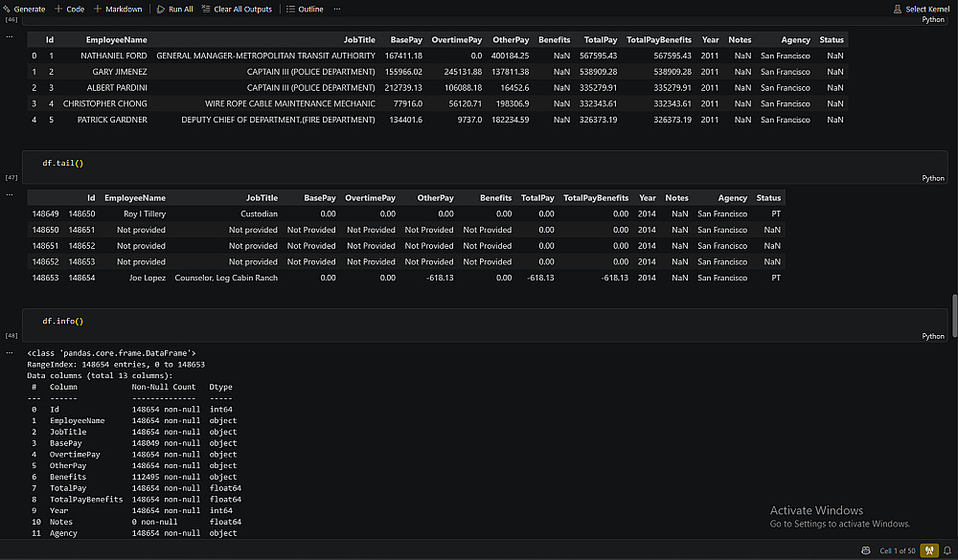Open the notifications bell
The image size is (958, 560).
(x=947, y=550)
